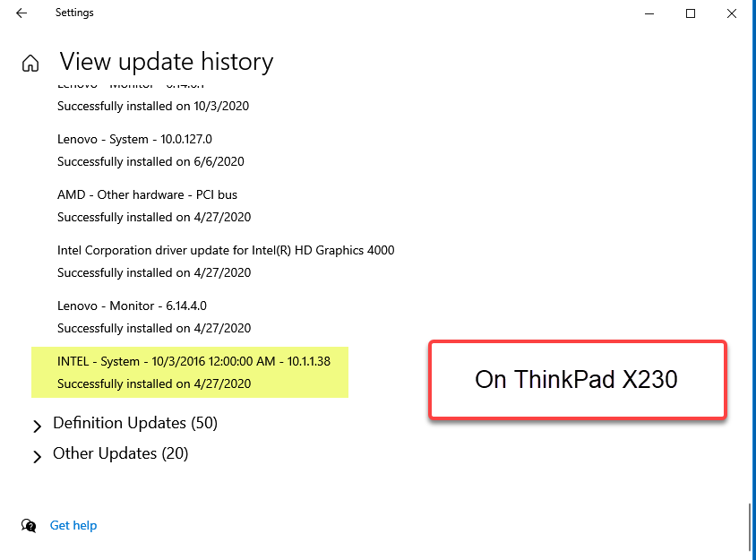Screen dimensions: 756x560
Task: Maximize the Settings window
Action: point(691,13)
